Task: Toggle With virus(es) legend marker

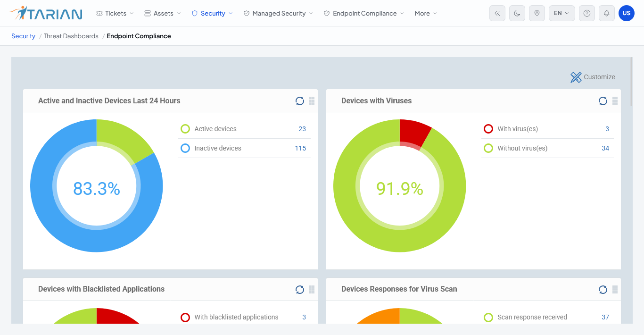Action: [488, 129]
